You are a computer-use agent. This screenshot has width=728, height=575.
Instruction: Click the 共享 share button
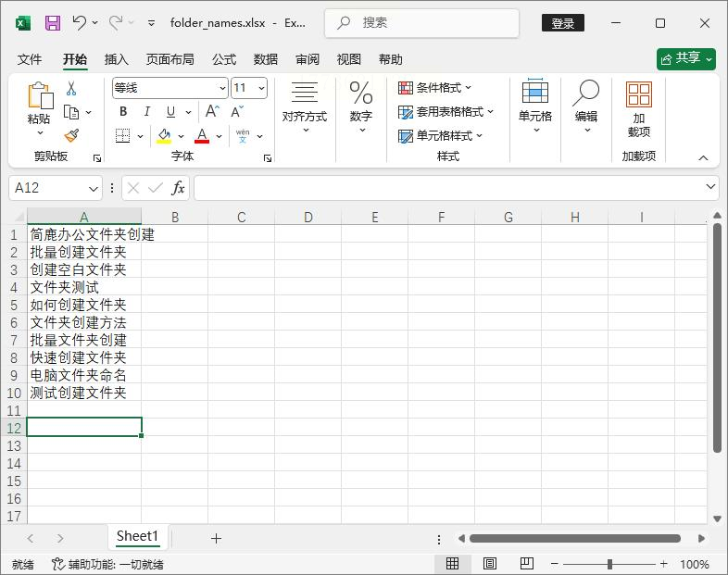click(x=686, y=58)
